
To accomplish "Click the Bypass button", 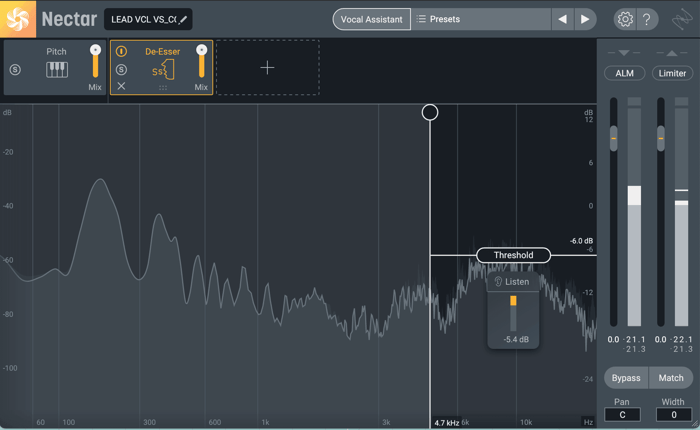I will (626, 378).
